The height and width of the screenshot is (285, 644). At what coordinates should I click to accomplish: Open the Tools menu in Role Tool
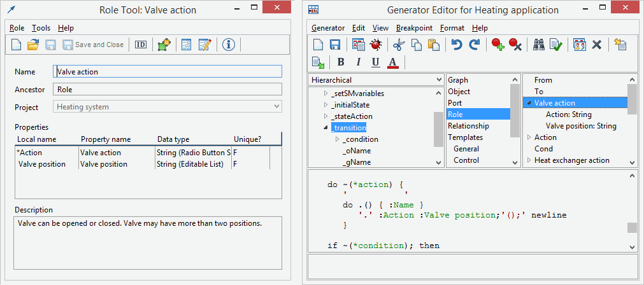click(x=41, y=28)
